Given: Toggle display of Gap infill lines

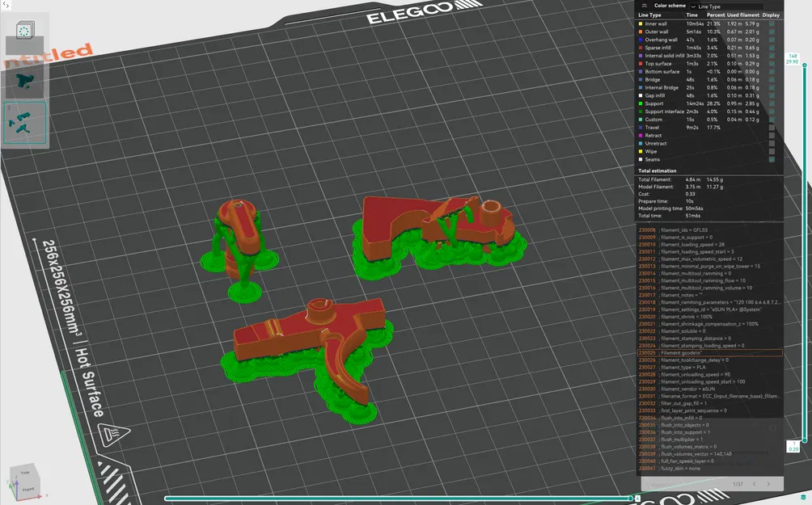Looking at the screenshot, I should point(772,95).
